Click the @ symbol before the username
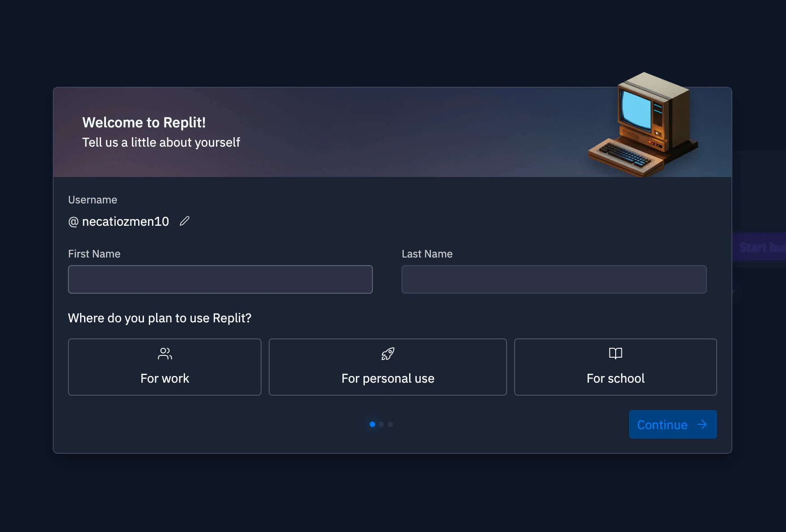This screenshot has height=532, width=786. pyautogui.click(x=73, y=222)
